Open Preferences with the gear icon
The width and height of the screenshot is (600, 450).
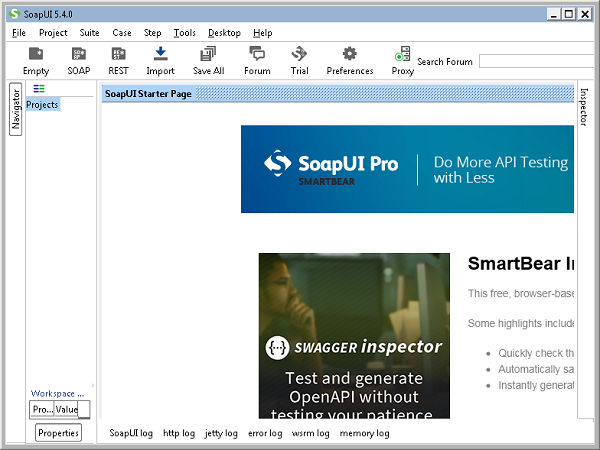pyautogui.click(x=350, y=60)
